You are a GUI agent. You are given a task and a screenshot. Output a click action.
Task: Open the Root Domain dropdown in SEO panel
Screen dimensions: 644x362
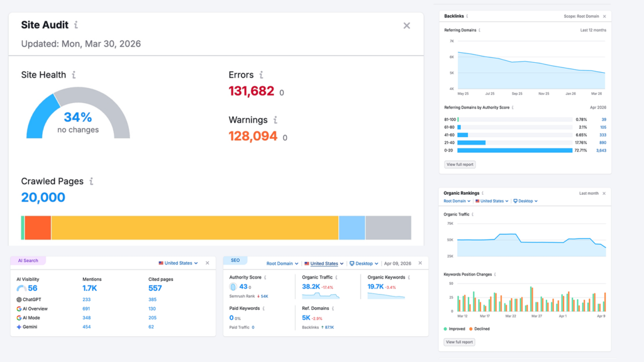pyautogui.click(x=282, y=263)
